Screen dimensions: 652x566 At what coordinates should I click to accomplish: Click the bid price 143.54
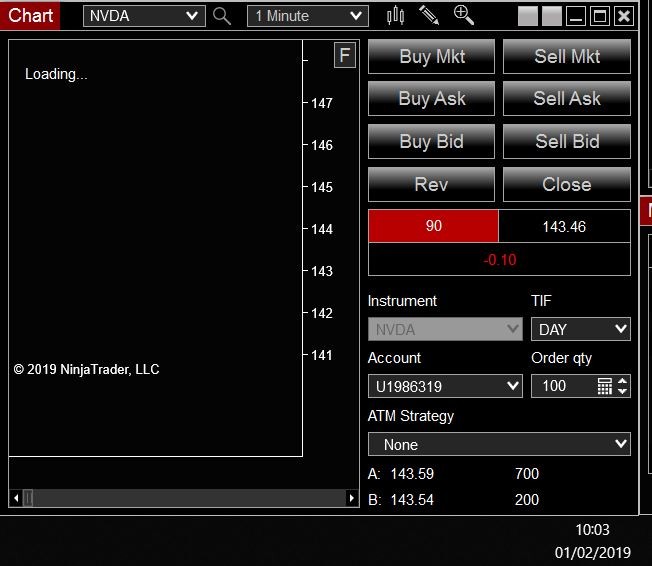pos(412,499)
